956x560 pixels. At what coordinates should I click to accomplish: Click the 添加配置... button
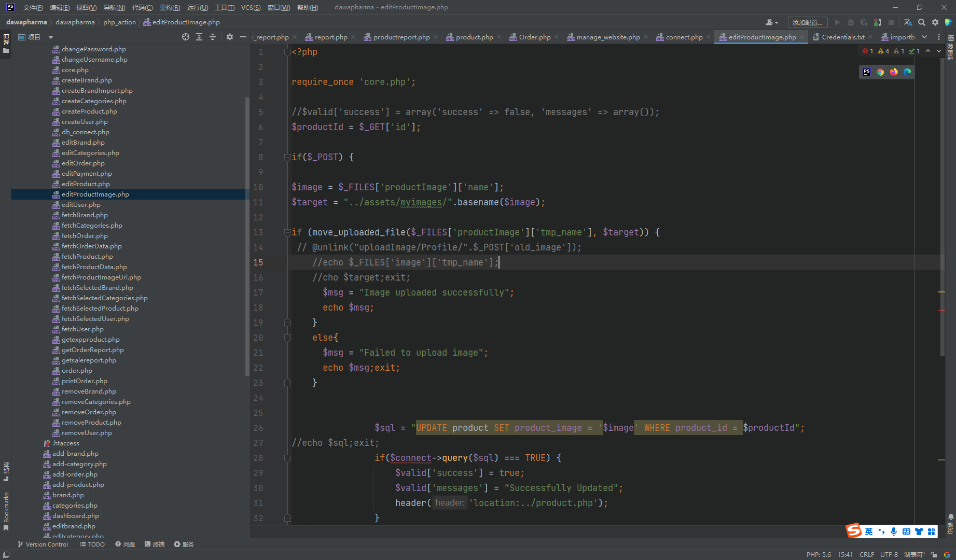(x=807, y=22)
